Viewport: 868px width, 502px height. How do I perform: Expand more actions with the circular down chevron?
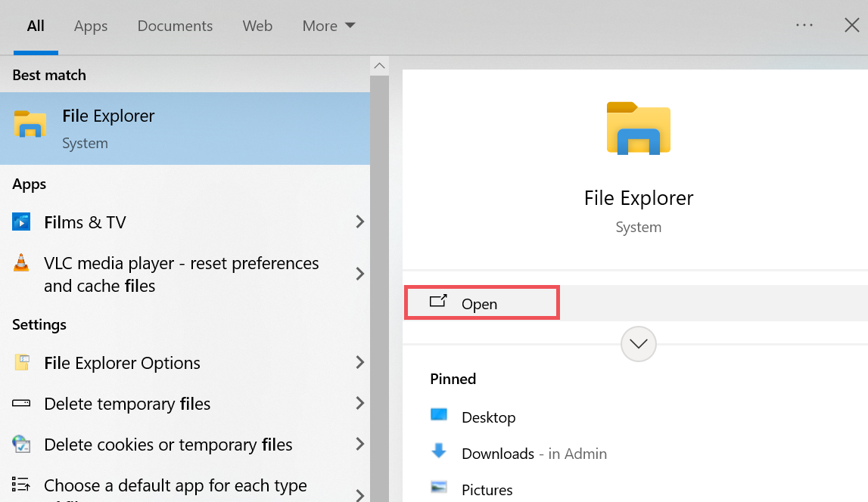638,344
